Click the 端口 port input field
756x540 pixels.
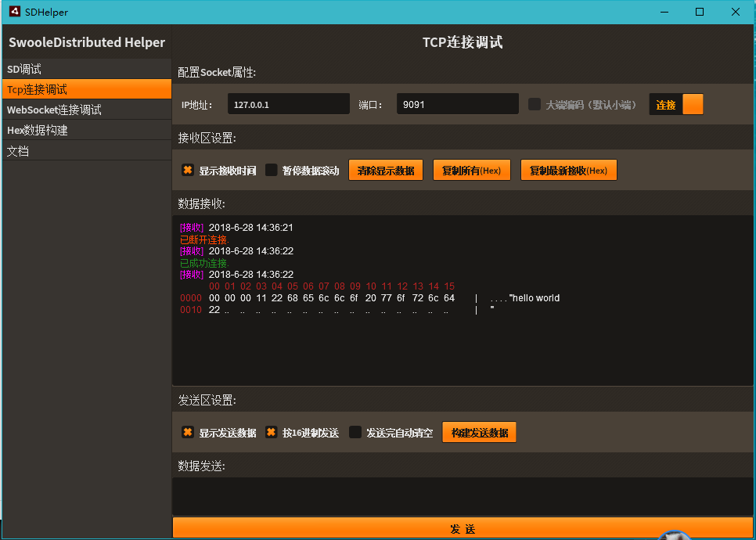pyautogui.click(x=457, y=104)
